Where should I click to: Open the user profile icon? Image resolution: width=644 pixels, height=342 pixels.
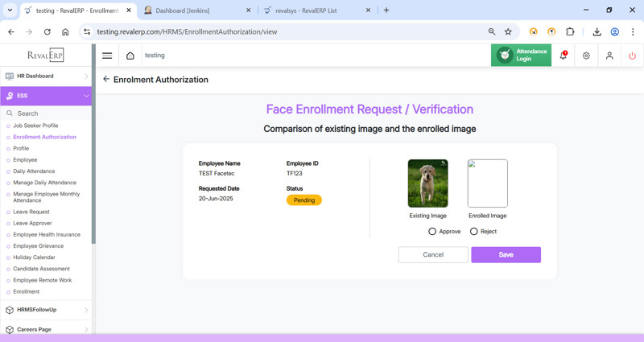click(x=609, y=56)
